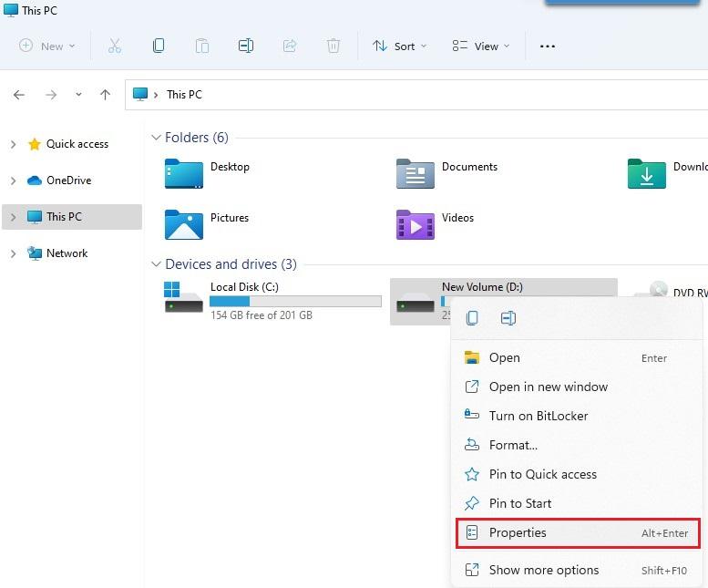This screenshot has height=588, width=708.
Task: Expand the Network tree node
Action: pos(13,253)
